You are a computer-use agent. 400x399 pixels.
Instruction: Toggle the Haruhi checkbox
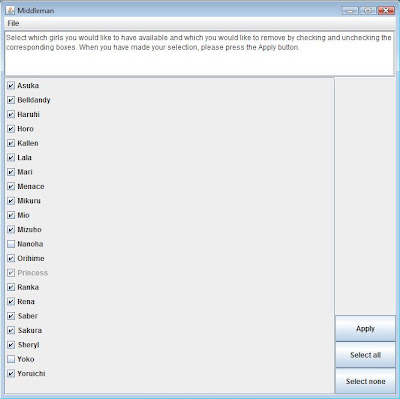coord(11,114)
